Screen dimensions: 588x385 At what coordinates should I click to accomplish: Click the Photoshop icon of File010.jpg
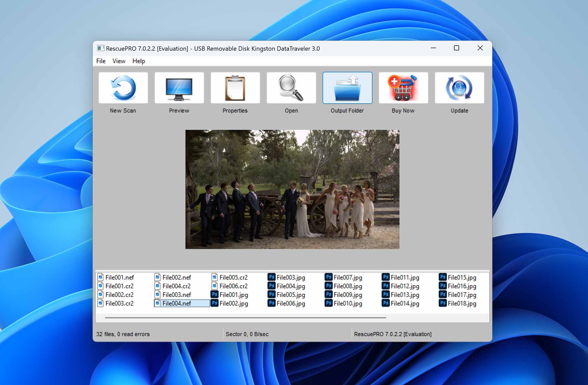329,303
